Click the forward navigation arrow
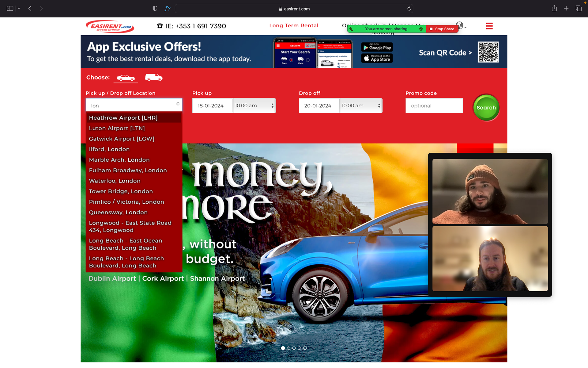This screenshot has height=368, width=588. click(x=41, y=9)
